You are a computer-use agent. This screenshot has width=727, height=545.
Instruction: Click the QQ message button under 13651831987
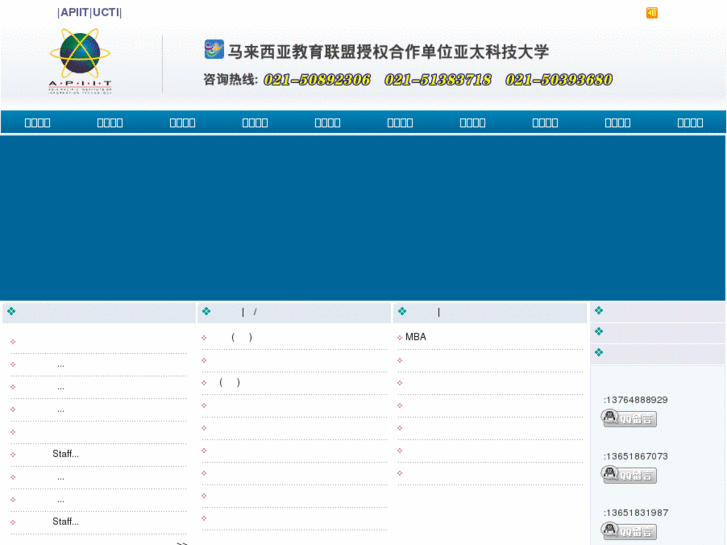(x=629, y=531)
